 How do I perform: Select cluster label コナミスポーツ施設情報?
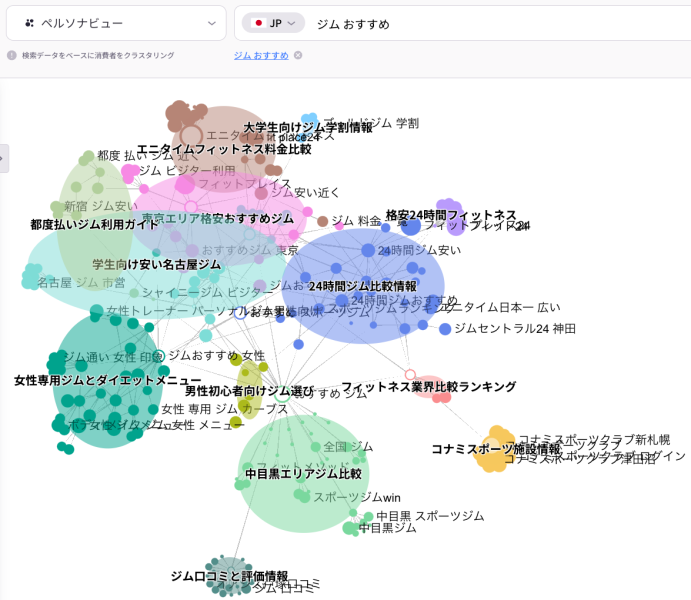point(496,449)
